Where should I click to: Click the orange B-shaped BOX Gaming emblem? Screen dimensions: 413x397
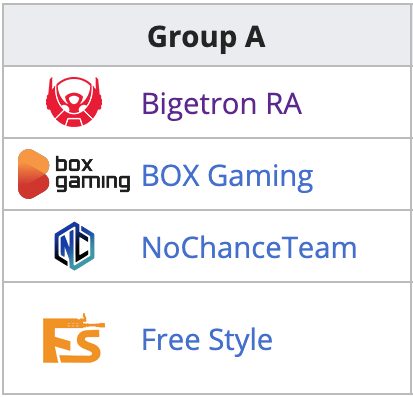pos(33,174)
